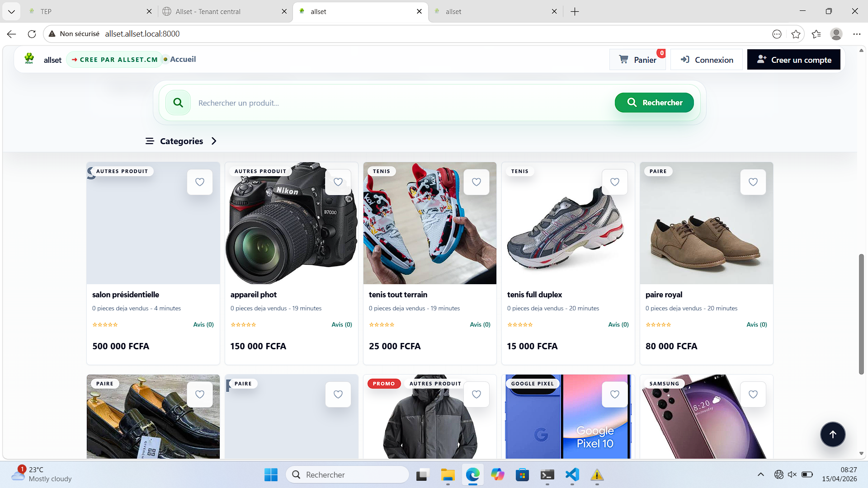Click the allset clover logo
The height and width of the screenshot is (488, 868).
click(29, 59)
